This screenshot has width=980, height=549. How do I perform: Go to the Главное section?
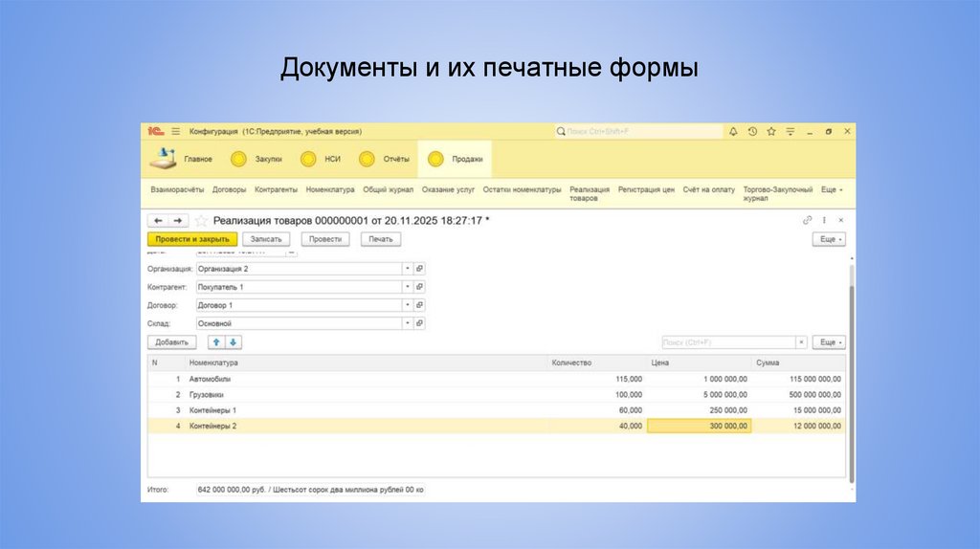click(x=181, y=159)
